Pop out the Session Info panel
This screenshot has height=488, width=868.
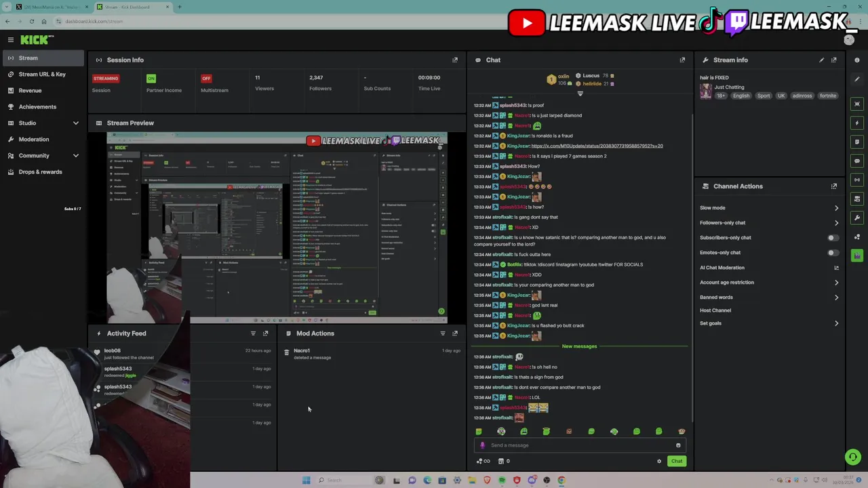point(455,60)
